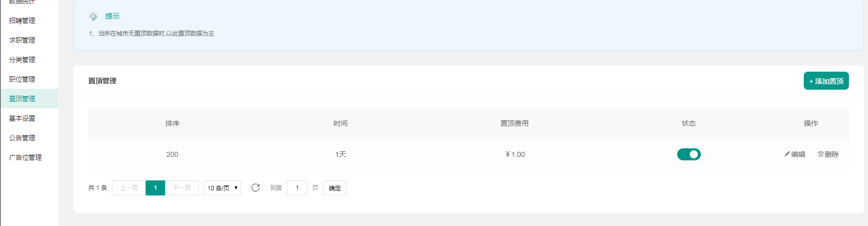Open 基本设置 in the sidebar
Viewport: 868px width, 226px height.
tap(22, 118)
